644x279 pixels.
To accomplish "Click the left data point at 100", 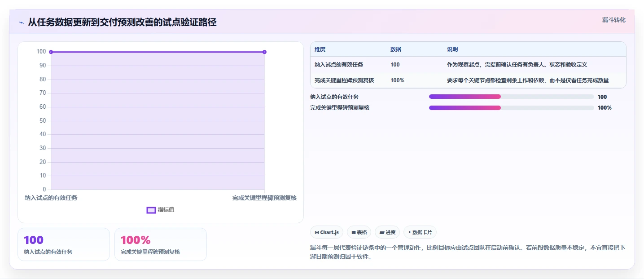I will tap(51, 52).
